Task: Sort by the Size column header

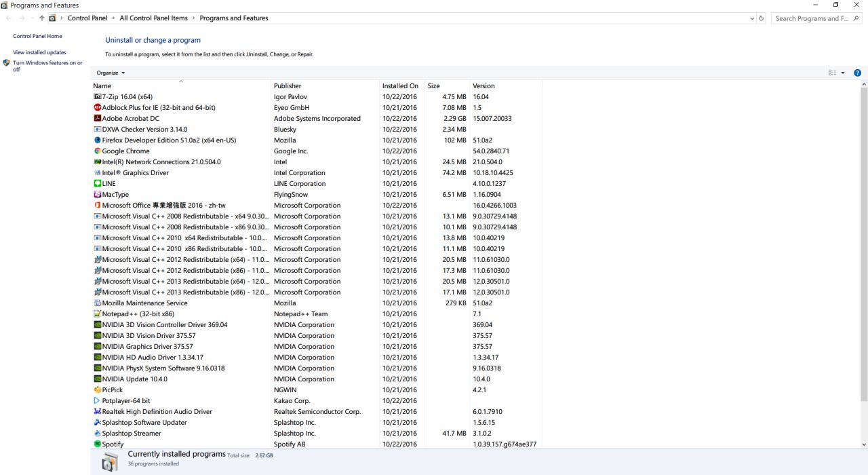Action: pyautogui.click(x=447, y=86)
